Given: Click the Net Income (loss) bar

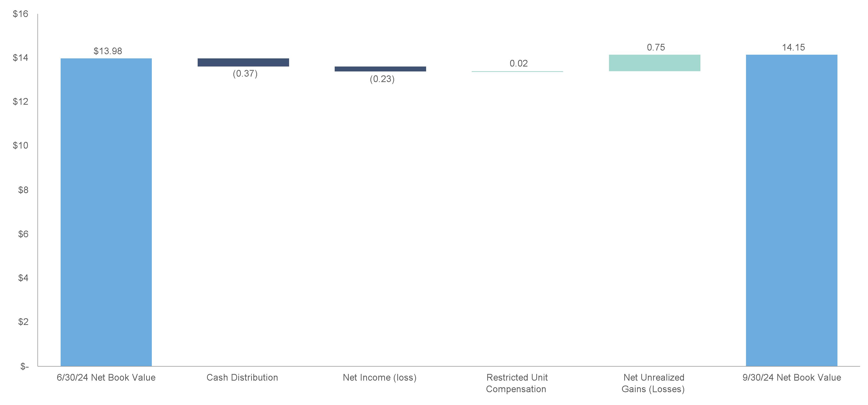Looking at the screenshot, I should click(x=380, y=69).
